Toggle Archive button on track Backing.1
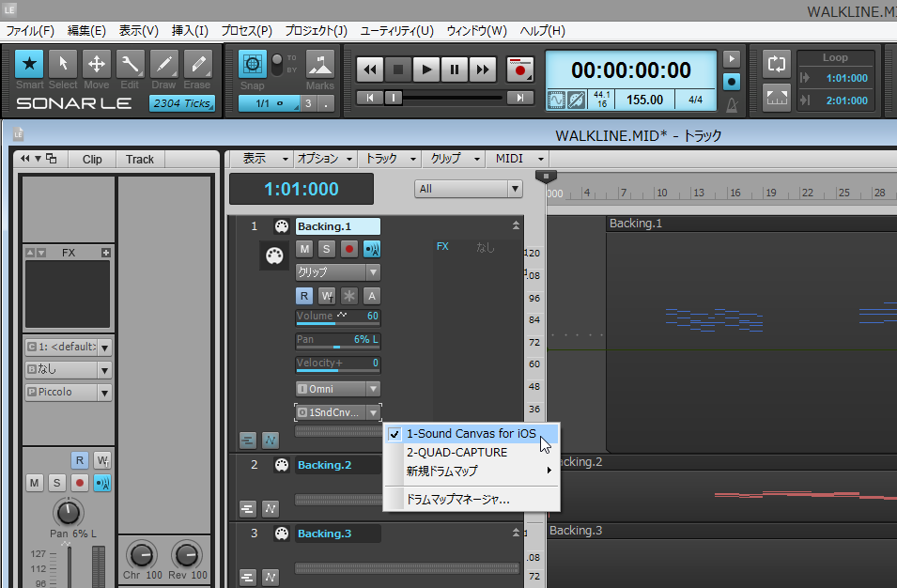The width and height of the screenshot is (897, 588). pyautogui.click(x=372, y=296)
